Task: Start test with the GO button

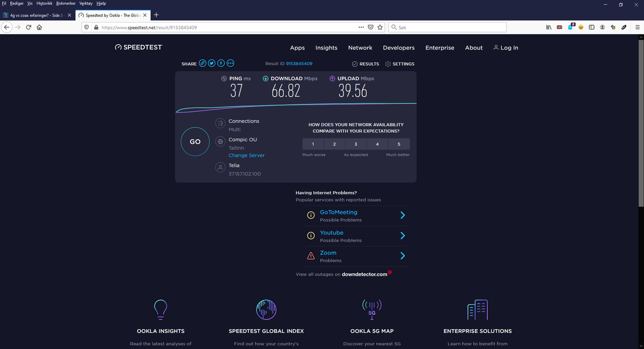Action: (195, 142)
